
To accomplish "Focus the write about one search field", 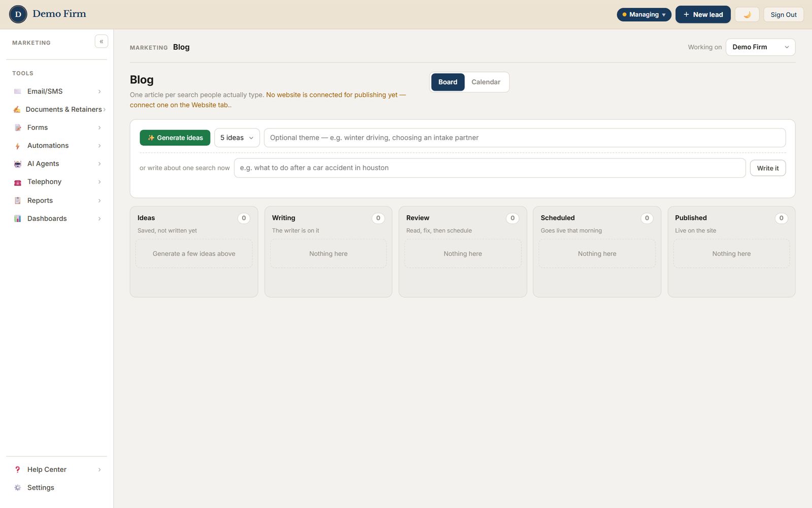I will (490, 168).
